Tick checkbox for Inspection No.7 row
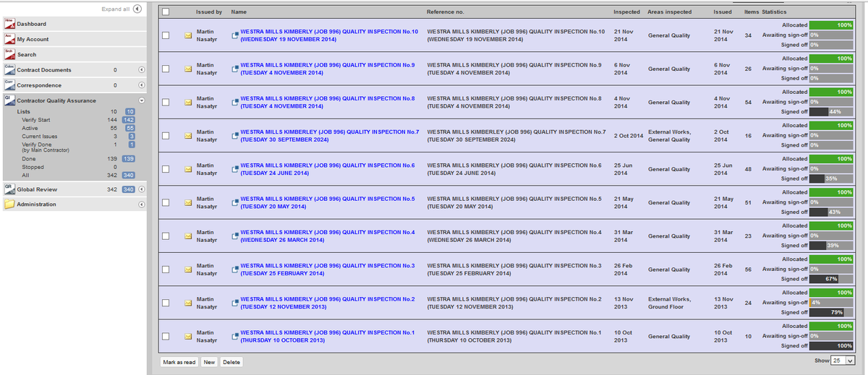 [x=166, y=136]
